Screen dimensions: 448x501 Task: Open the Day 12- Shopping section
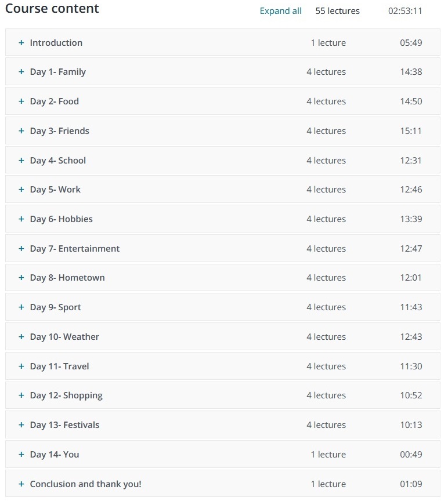pyautogui.click(x=66, y=395)
